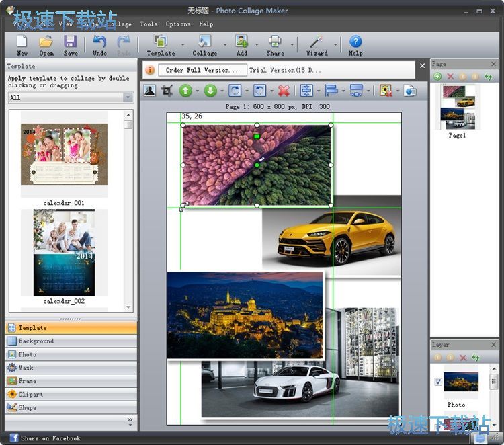Viewport: 504px width, 445px height.
Task: Click the Save icon in toolbar
Action: pos(71,44)
